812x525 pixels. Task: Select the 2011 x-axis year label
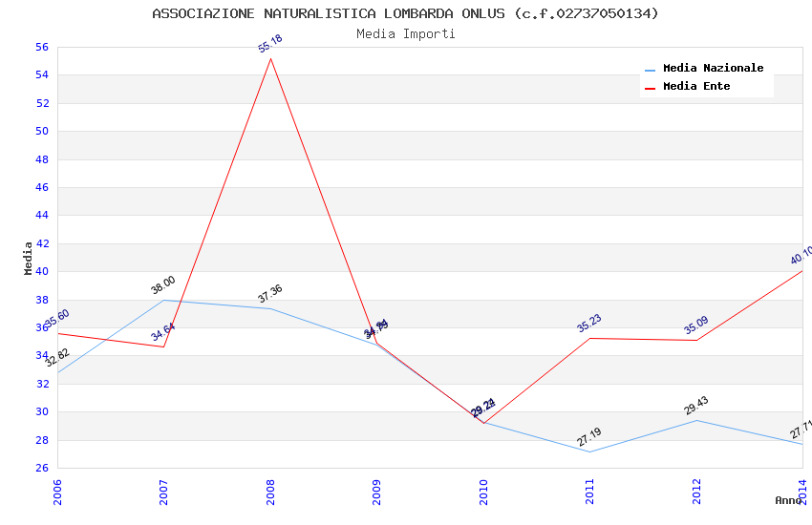coord(589,492)
